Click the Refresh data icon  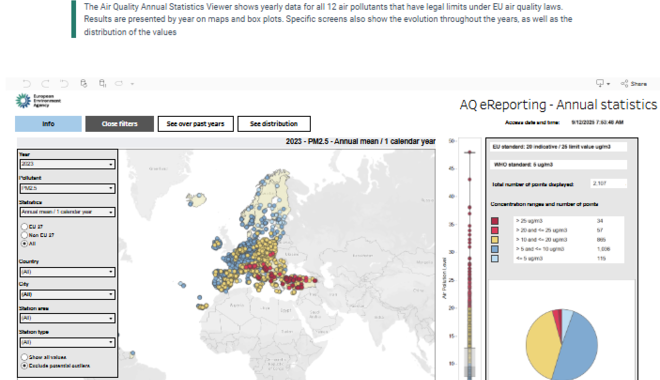[84, 83]
